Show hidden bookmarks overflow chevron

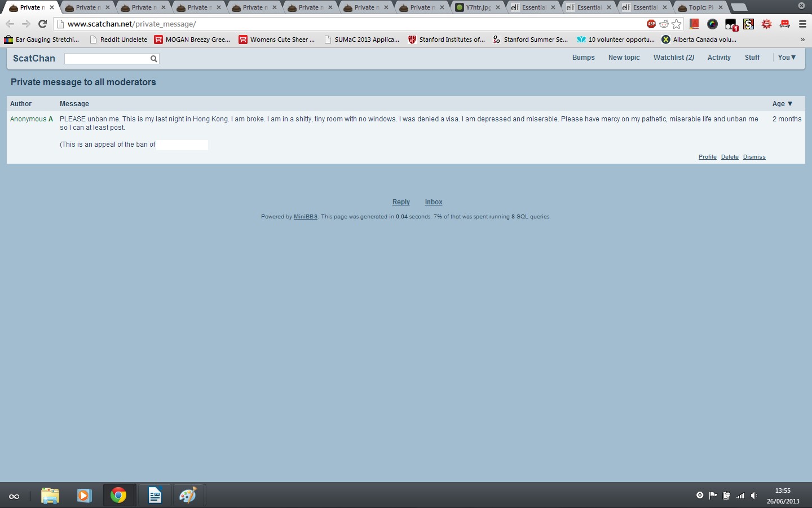(802, 40)
